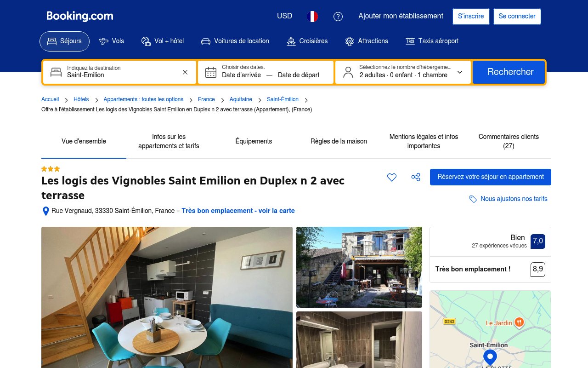
Task: Click the map location marker pin
Action: (490, 357)
